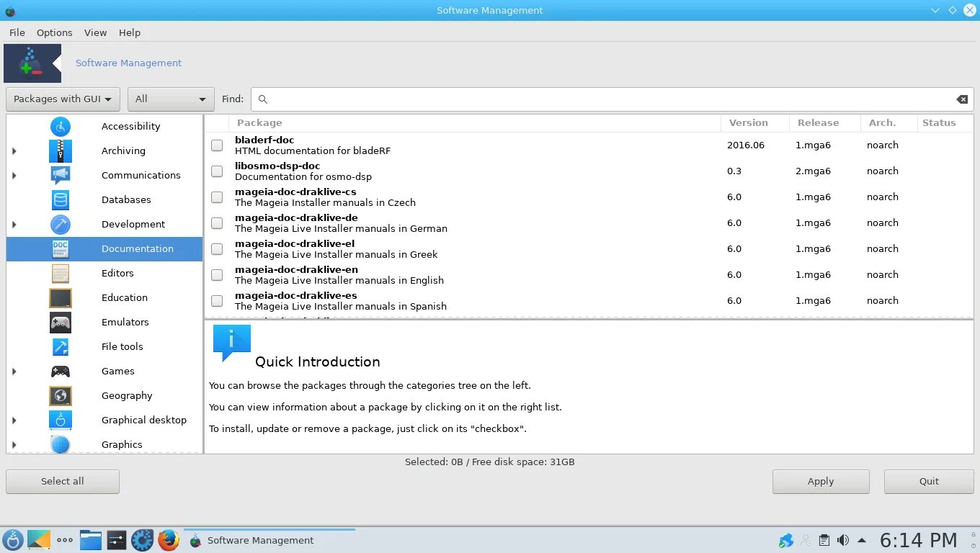This screenshot has width=980, height=553.
Task: Click the Education category icon
Action: [x=61, y=297]
